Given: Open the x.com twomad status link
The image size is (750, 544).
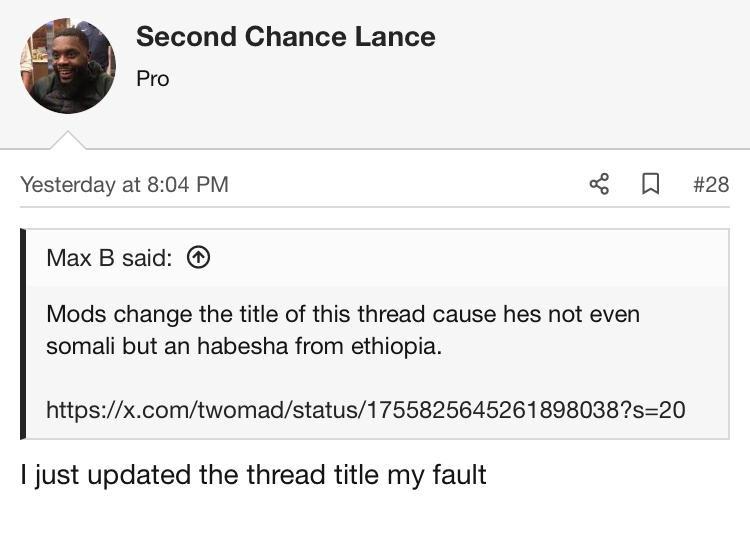Looking at the screenshot, I should [366, 410].
